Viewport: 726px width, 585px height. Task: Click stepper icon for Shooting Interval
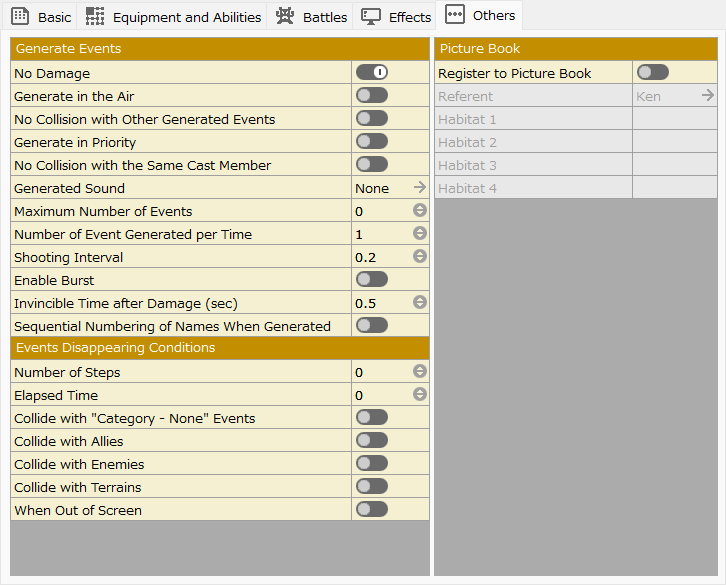420,257
